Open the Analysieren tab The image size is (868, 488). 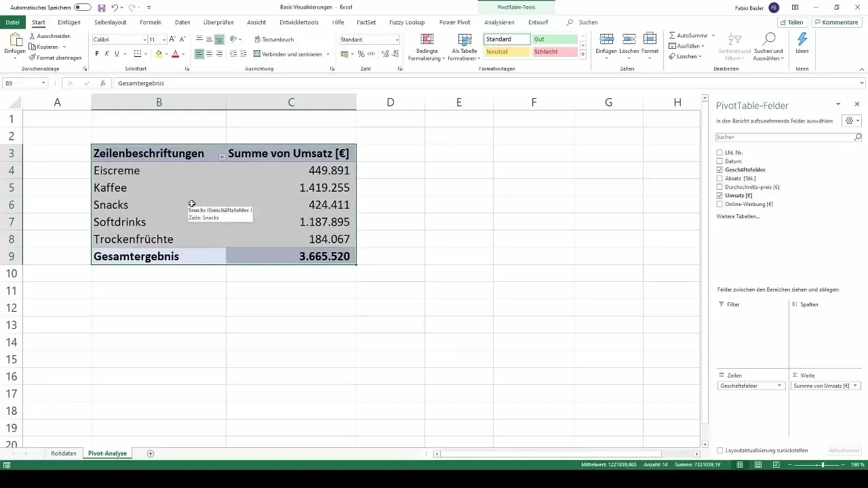[499, 22]
